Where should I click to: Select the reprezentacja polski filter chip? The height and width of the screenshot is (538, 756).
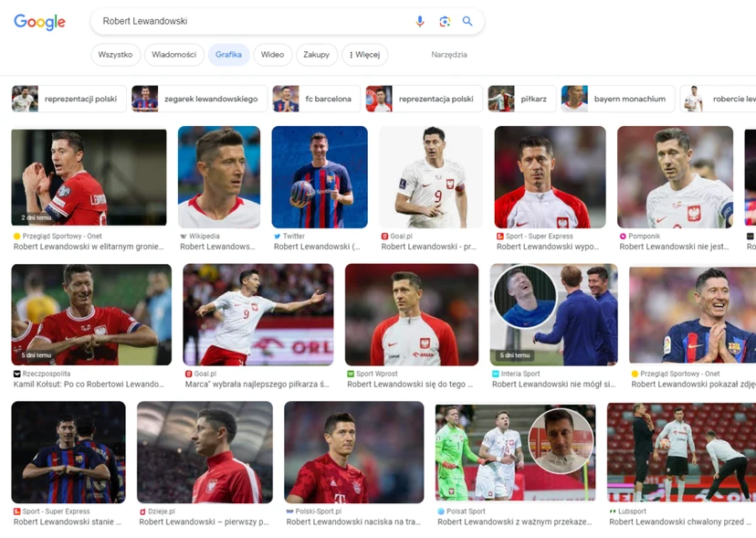[x=424, y=99]
